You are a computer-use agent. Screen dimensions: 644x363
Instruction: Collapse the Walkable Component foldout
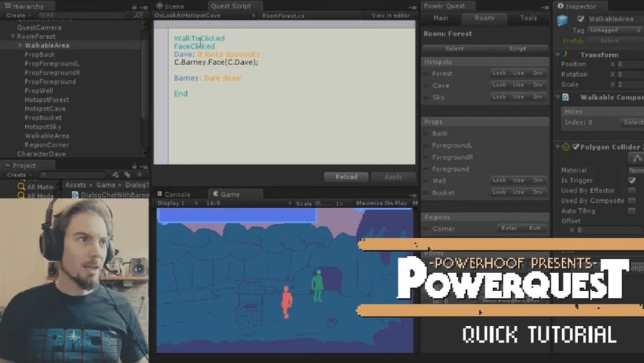(558, 97)
